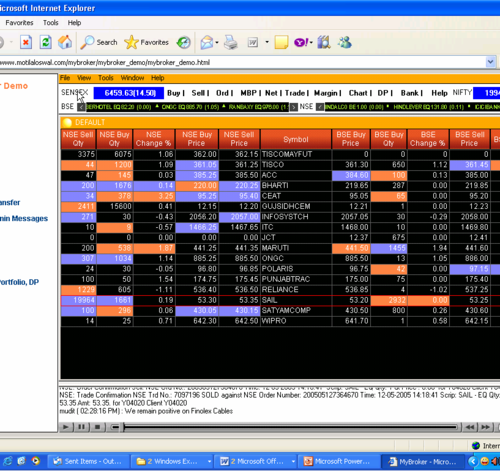Image resolution: width=500 pixels, height=471 pixels.
Task: Open the Mail icon dropdown arrow
Action: coord(217,43)
